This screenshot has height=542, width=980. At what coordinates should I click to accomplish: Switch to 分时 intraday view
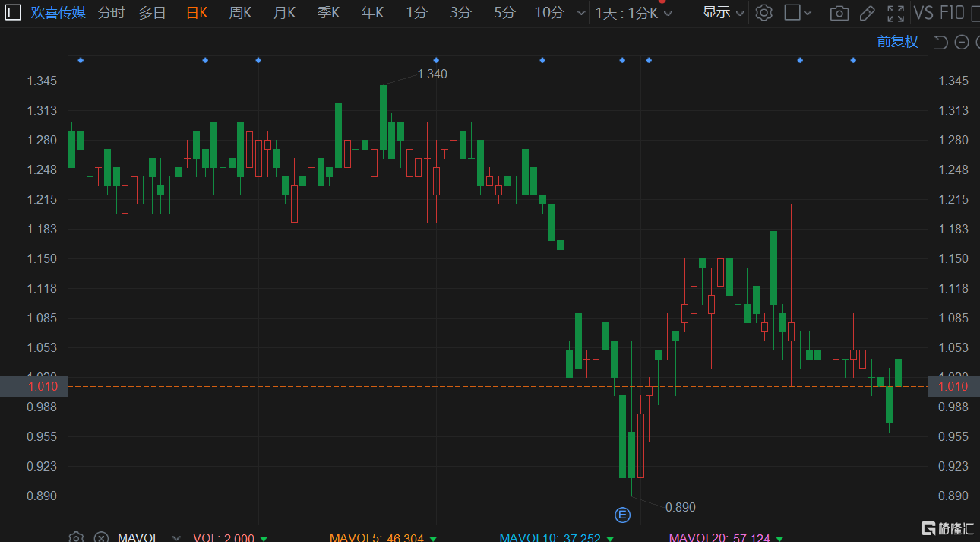(x=111, y=12)
